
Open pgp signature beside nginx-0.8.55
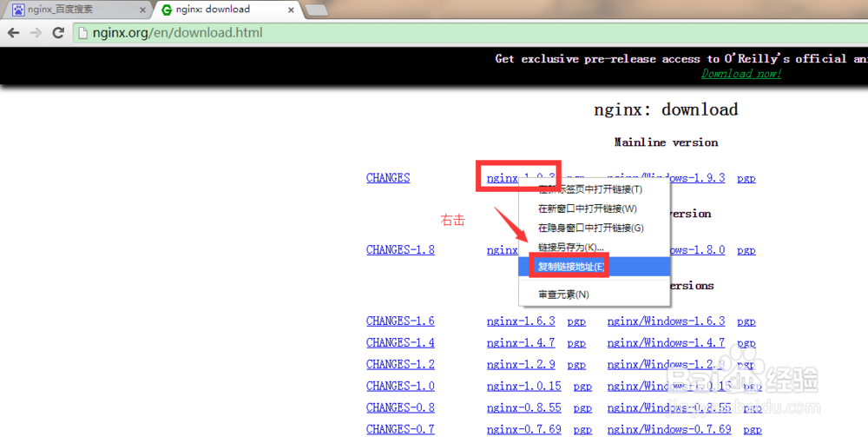pos(582,408)
